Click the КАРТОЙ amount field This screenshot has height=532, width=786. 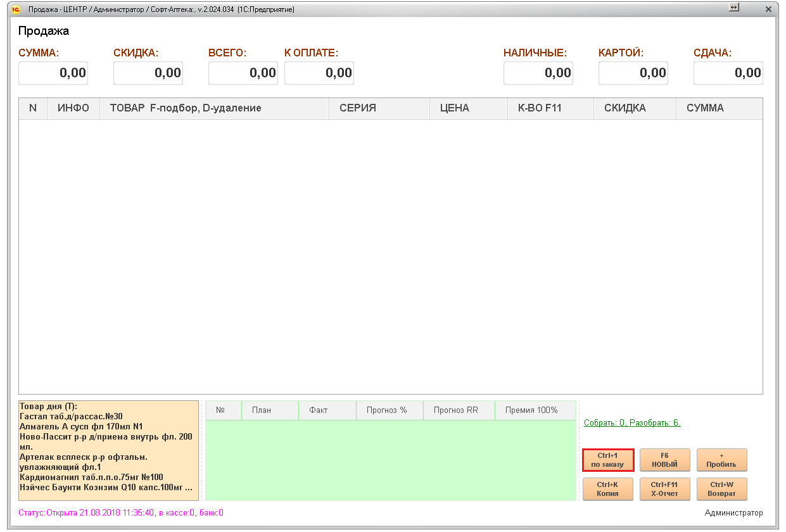point(633,73)
